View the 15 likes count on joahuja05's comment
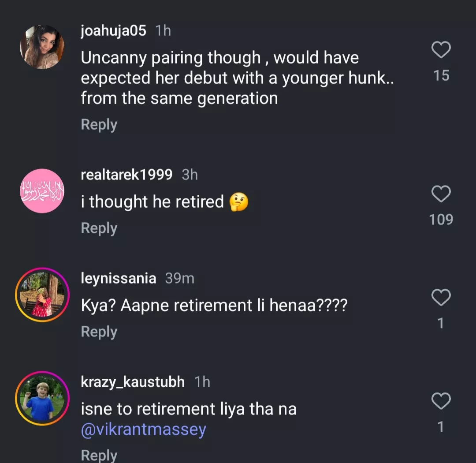 click(x=441, y=75)
